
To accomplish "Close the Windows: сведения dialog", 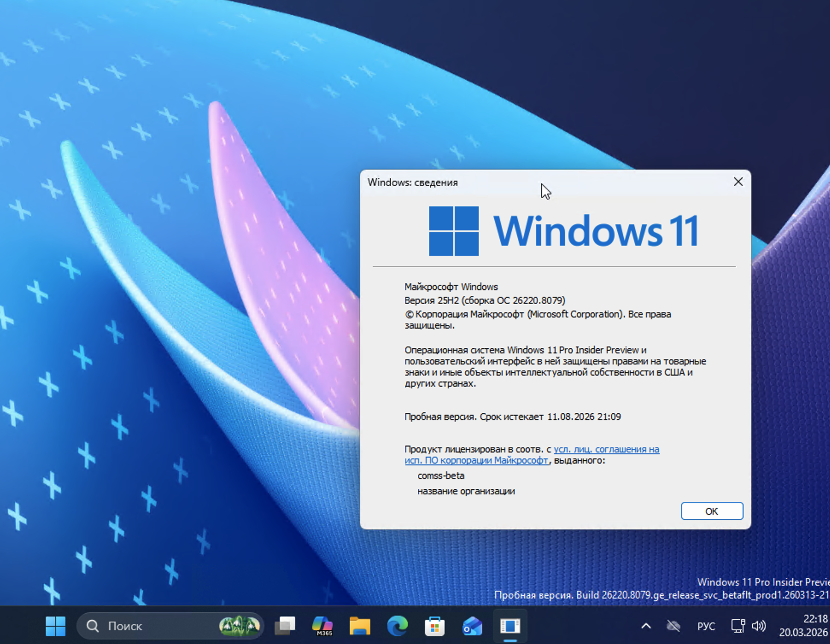I will 738,182.
